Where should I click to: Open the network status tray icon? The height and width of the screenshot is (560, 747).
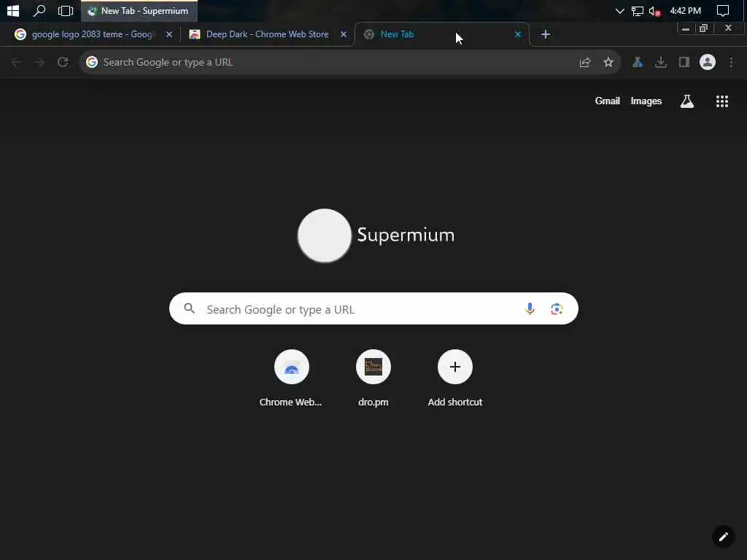pyautogui.click(x=637, y=11)
